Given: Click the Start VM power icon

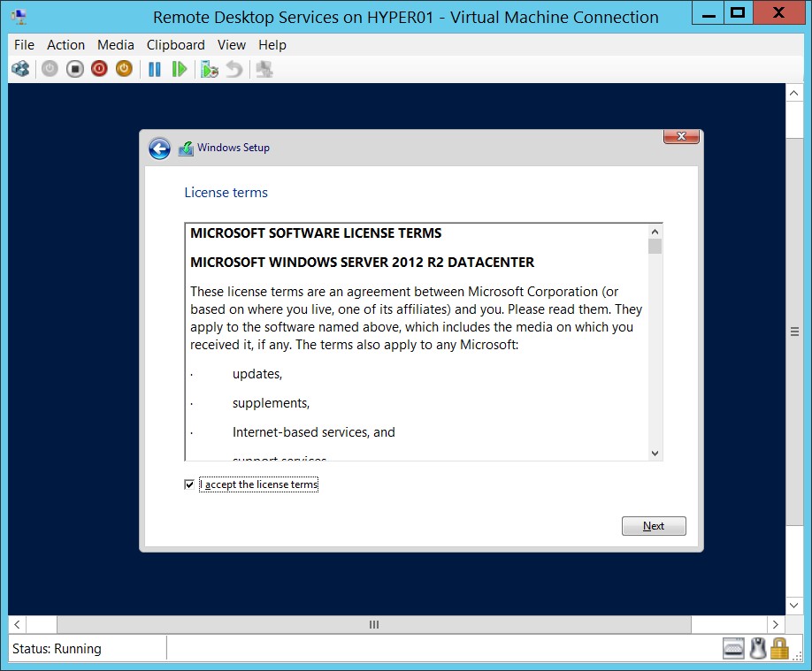Looking at the screenshot, I should pos(50,69).
